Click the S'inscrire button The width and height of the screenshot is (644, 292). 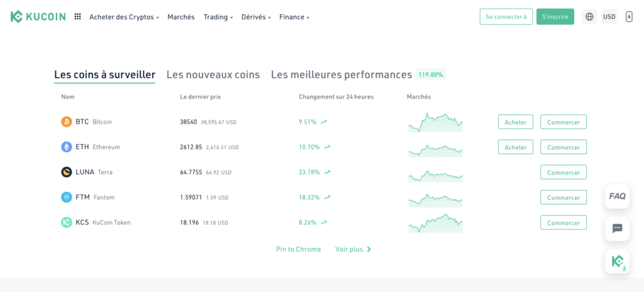pyautogui.click(x=555, y=17)
